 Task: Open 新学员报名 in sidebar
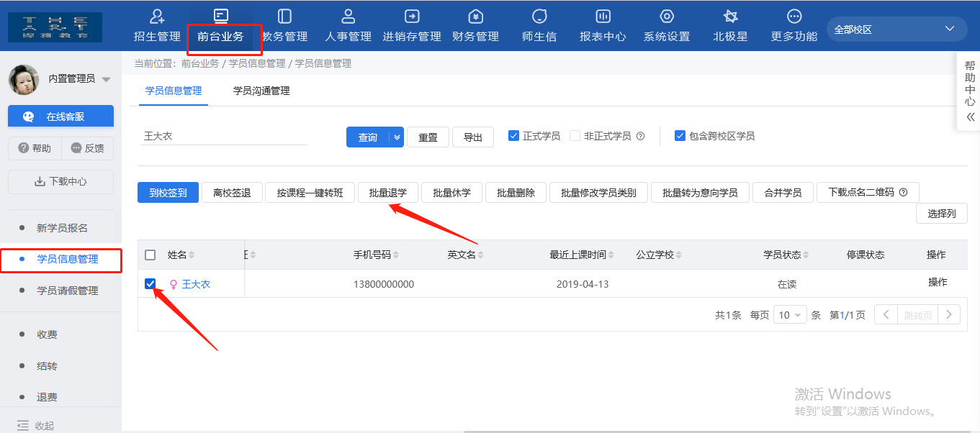click(62, 228)
